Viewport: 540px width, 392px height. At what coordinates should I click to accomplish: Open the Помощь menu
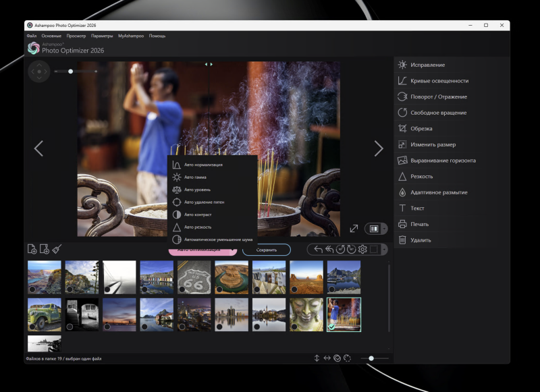click(x=157, y=36)
